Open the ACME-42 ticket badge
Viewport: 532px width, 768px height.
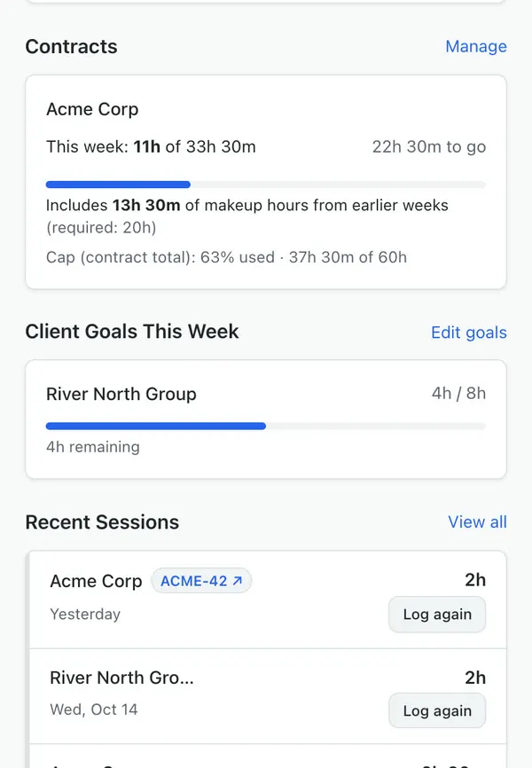(201, 581)
